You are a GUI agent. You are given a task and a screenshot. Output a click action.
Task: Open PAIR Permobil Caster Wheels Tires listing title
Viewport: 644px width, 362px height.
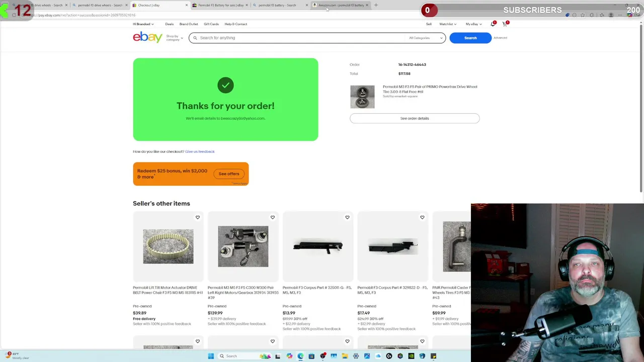coord(451,292)
